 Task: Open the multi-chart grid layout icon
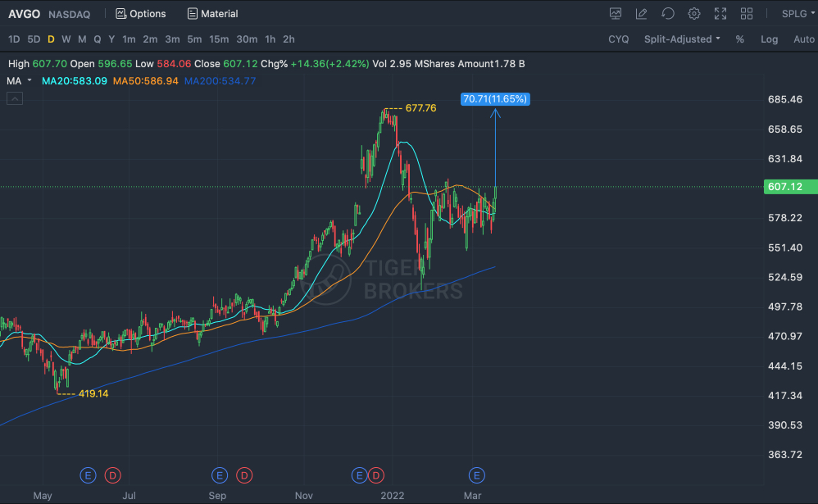pyautogui.click(x=747, y=14)
